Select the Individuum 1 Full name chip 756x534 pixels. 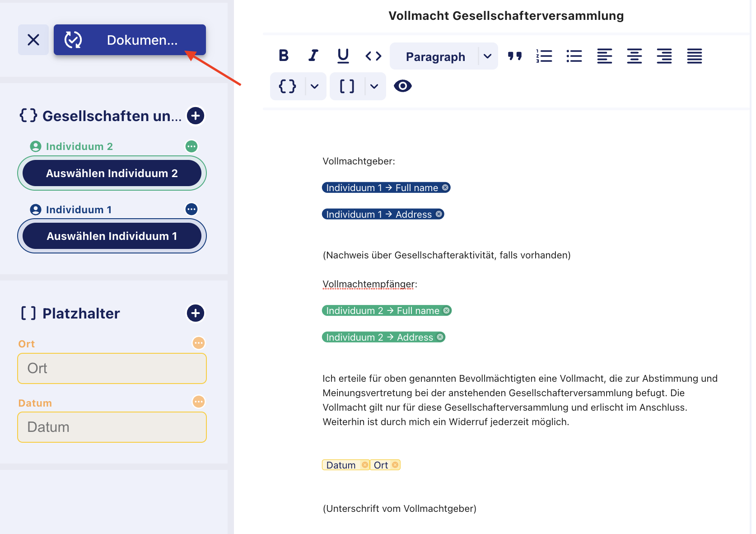(x=386, y=187)
